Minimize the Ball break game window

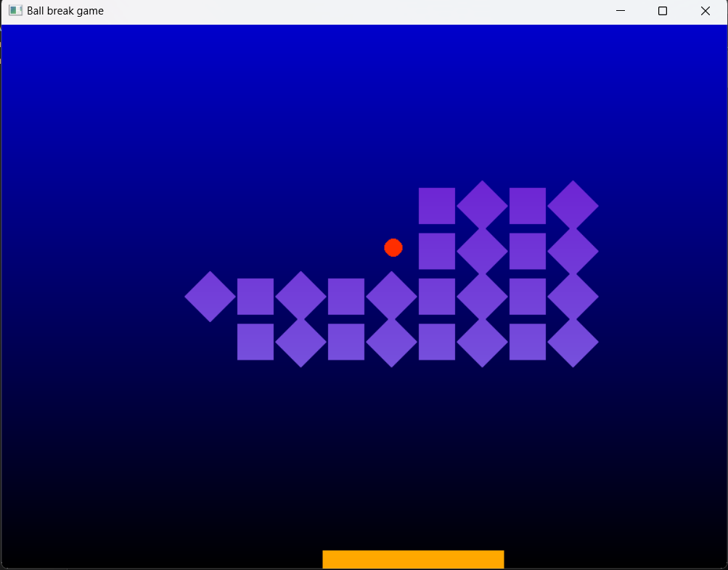point(620,11)
